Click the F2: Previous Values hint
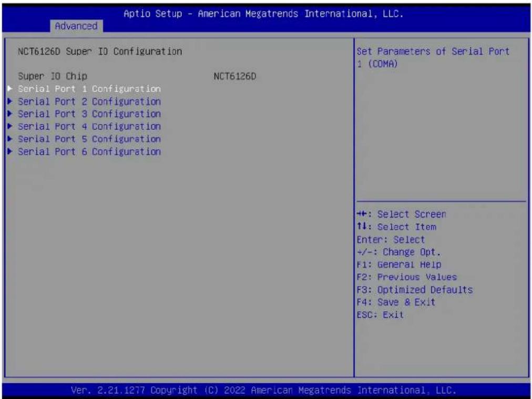532x399 pixels. pyautogui.click(x=407, y=277)
